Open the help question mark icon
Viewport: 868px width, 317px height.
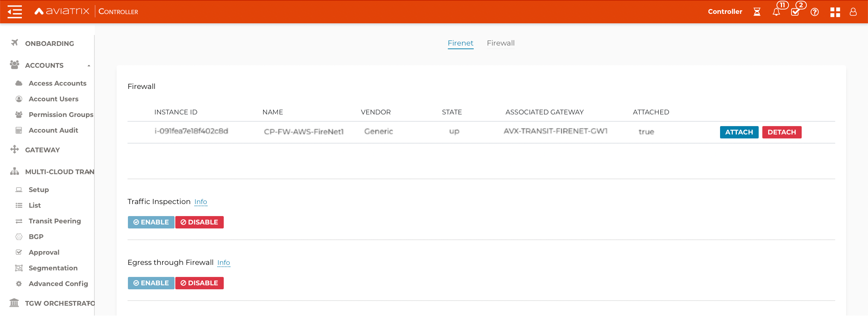pos(815,12)
